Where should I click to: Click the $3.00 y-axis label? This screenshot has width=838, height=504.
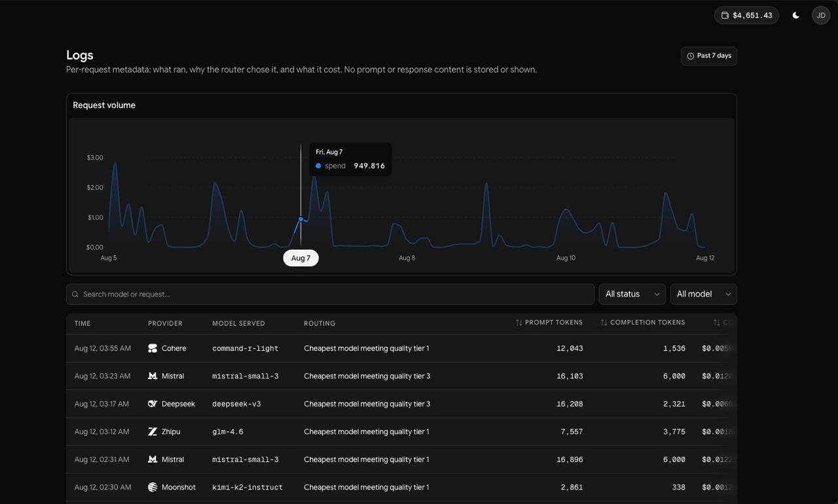[95, 158]
